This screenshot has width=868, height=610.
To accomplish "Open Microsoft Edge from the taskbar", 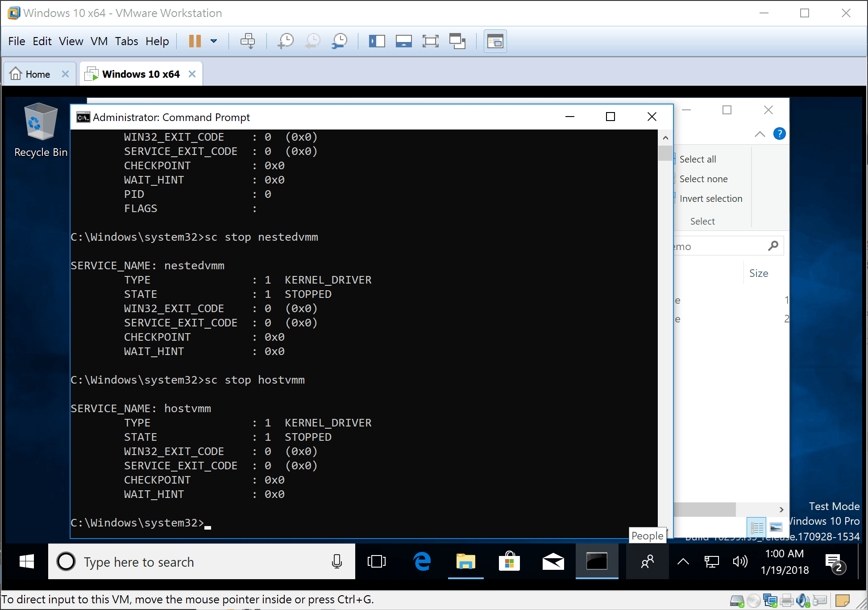I will 422,562.
